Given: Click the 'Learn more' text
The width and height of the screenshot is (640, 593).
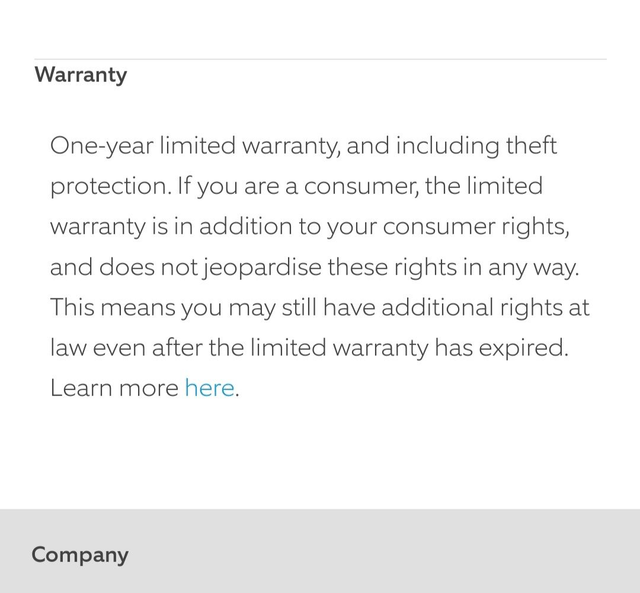Looking at the screenshot, I should point(114,388).
